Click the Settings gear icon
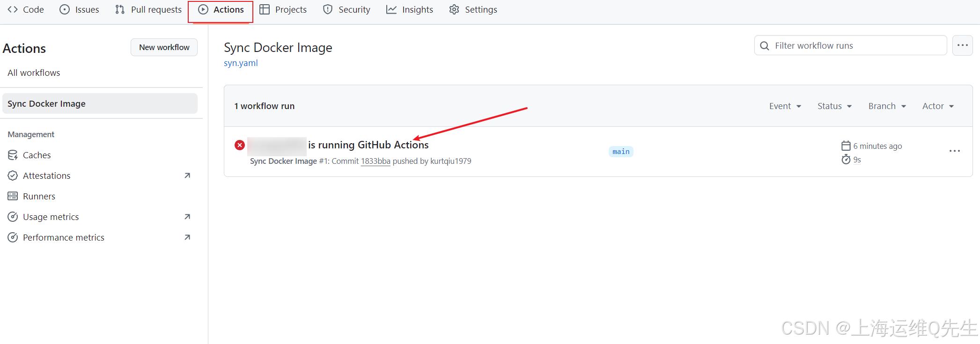Viewport: 980px width, 344px height. (454, 9)
